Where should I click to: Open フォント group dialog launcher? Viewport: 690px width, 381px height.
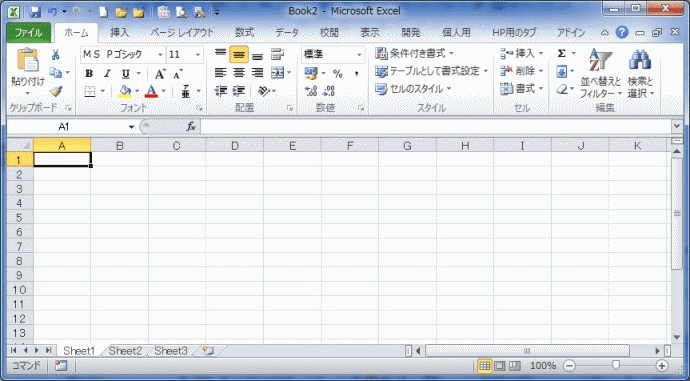pyautogui.click(x=199, y=108)
